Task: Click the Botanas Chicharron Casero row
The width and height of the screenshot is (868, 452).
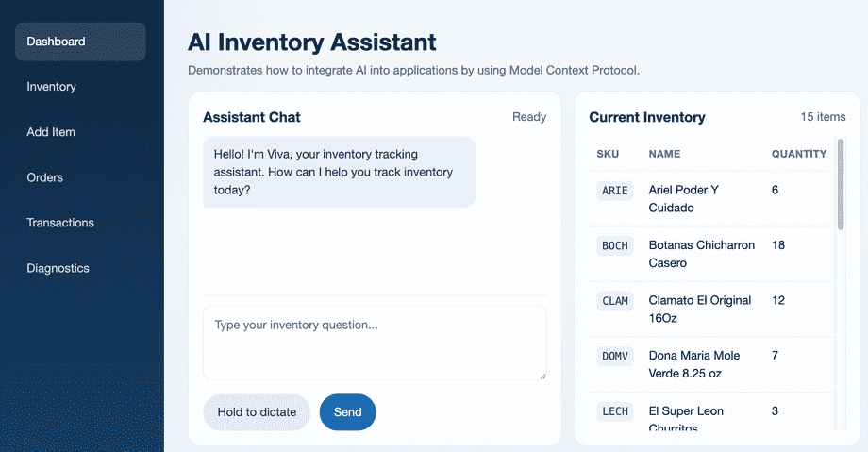Action: point(712,254)
